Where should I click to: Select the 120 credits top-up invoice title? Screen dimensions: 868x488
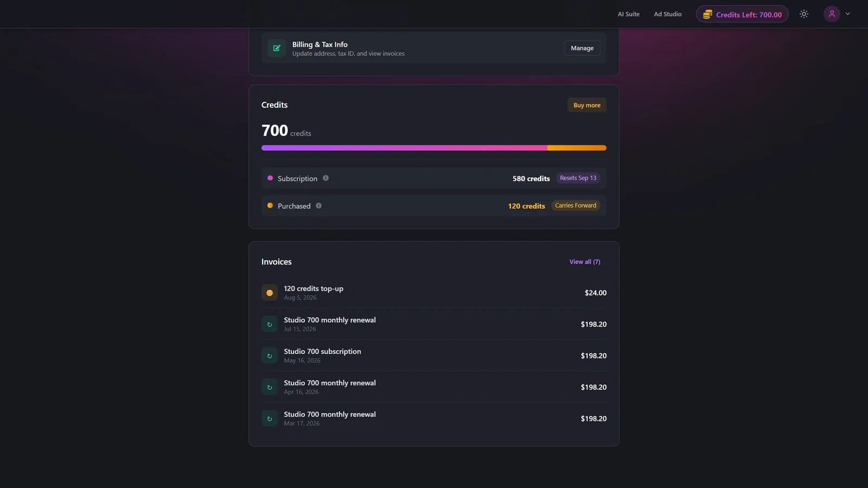pyautogui.click(x=314, y=288)
